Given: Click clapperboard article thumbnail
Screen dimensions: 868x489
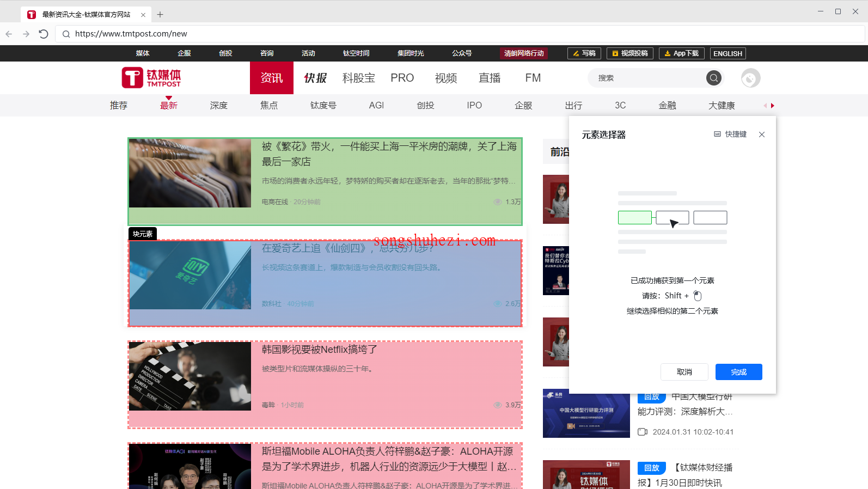Looking at the screenshot, I should click(x=190, y=376).
